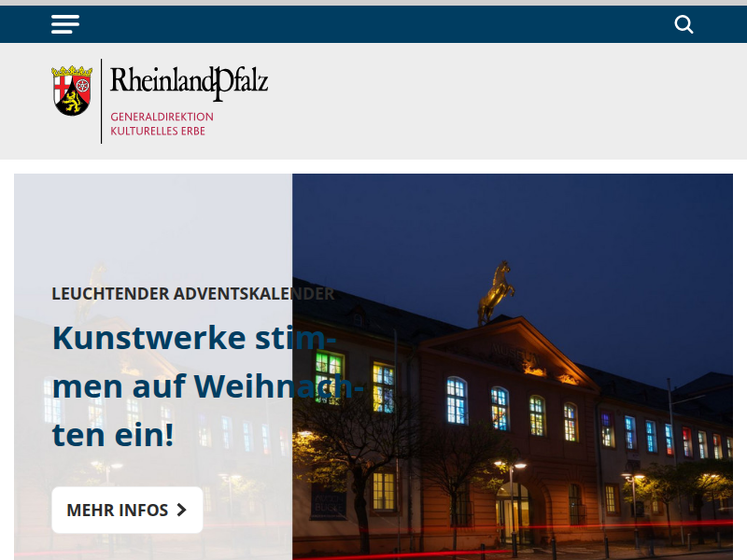Click the Rheinland-Pfalz coat of arms
The width and height of the screenshot is (747, 560).
coord(72,91)
